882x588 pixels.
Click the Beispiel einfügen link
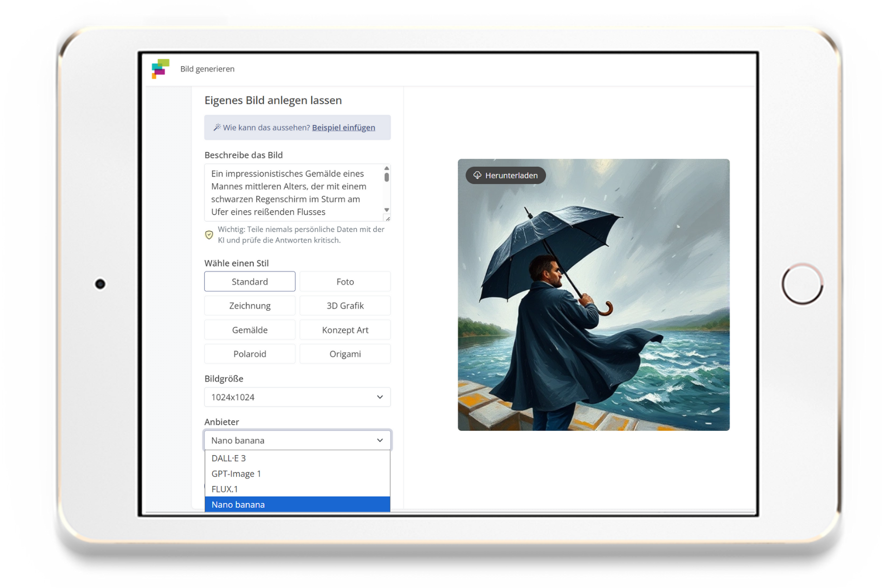pyautogui.click(x=343, y=127)
